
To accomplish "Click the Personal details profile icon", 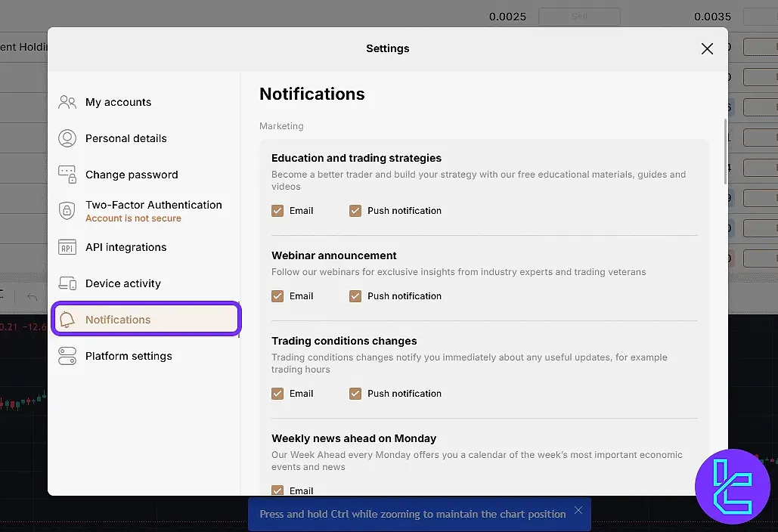I will click(x=67, y=138).
